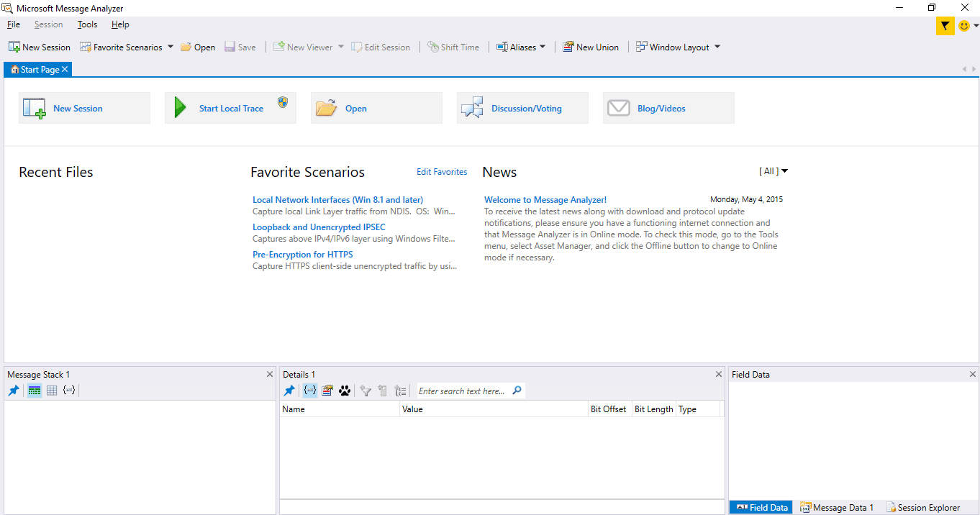Screen dimensions: 980x515
Task: Switch to the Session Explorer tab
Action: pos(923,507)
